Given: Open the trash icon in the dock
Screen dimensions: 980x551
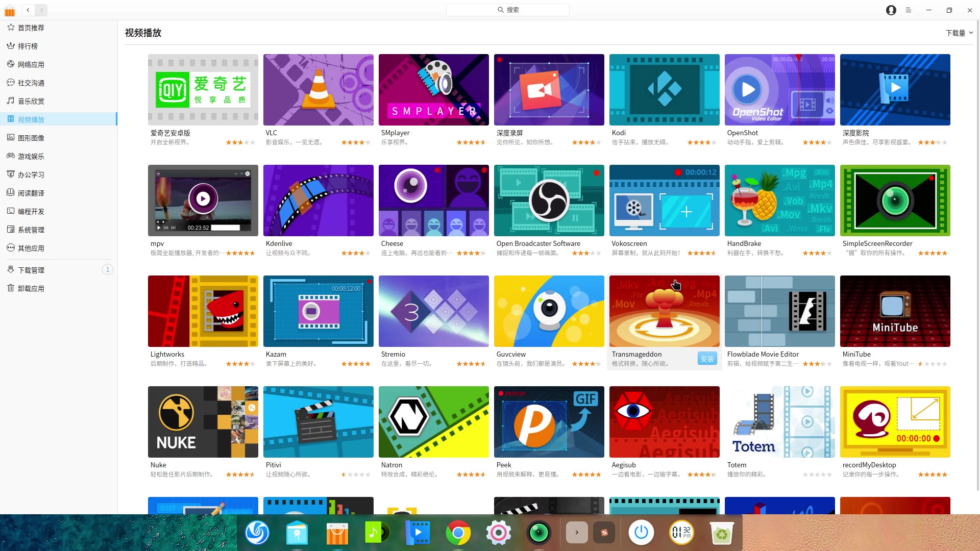Looking at the screenshot, I should (x=722, y=533).
